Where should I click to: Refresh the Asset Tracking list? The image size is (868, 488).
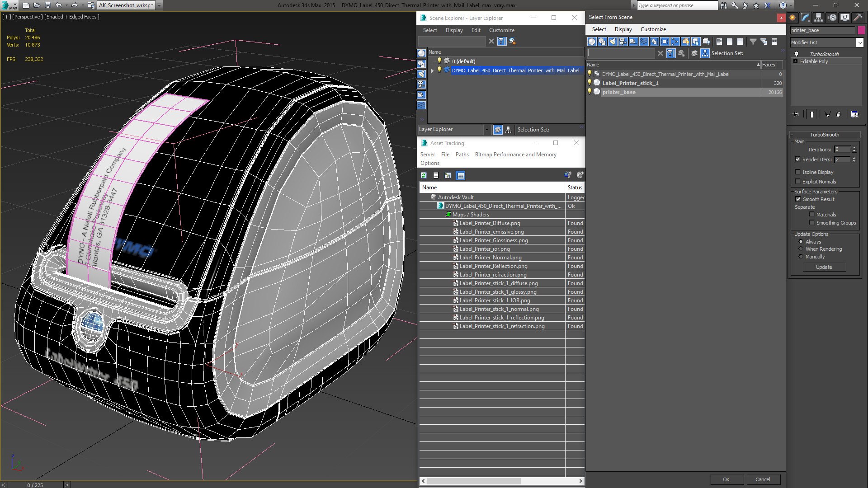(424, 175)
